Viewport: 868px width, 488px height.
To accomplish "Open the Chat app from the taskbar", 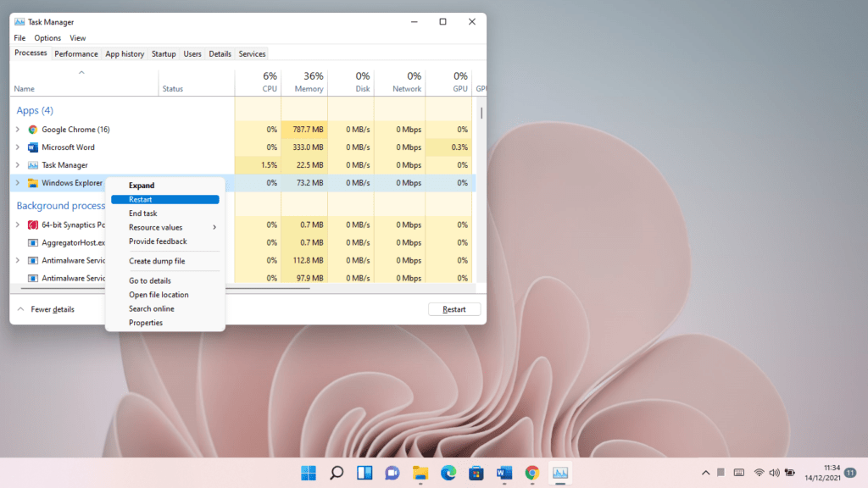I will pyautogui.click(x=392, y=472).
